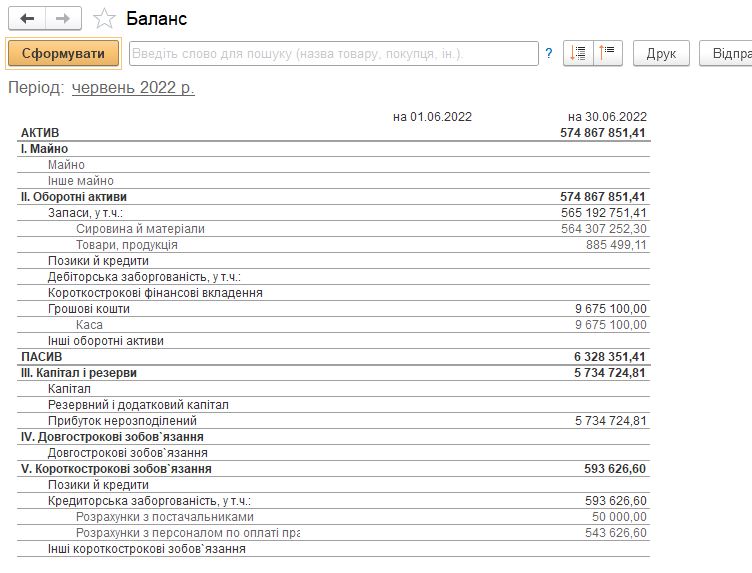This screenshot has width=752, height=573.
Task: Select the Сировина й матеріали amount 564 307 252,30
Action: pyautogui.click(x=604, y=229)
